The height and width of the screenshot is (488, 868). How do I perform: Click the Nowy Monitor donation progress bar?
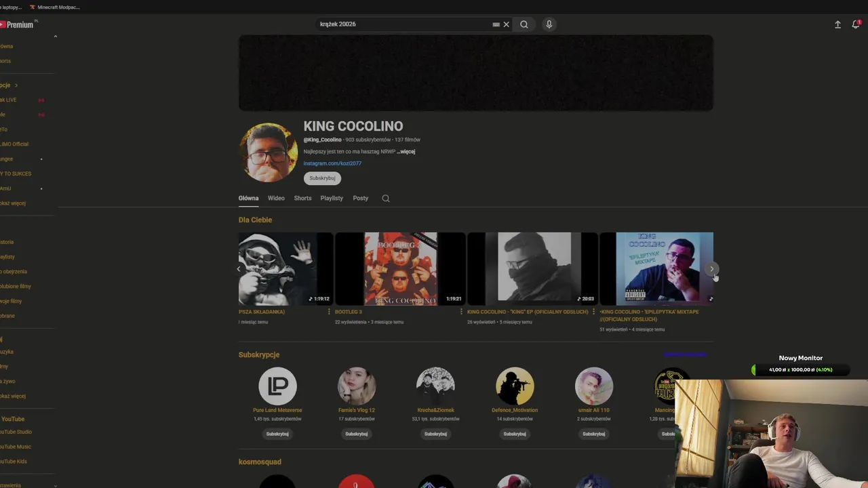coord(800,370)
